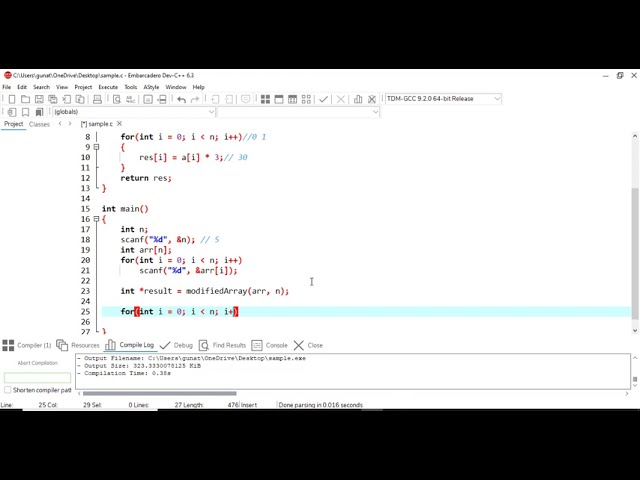Open a file using the toolbar folder icon

25,99
